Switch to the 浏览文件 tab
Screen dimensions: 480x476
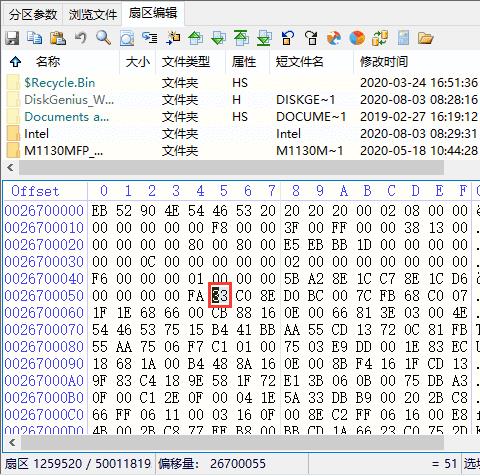(x=92, y=15)
